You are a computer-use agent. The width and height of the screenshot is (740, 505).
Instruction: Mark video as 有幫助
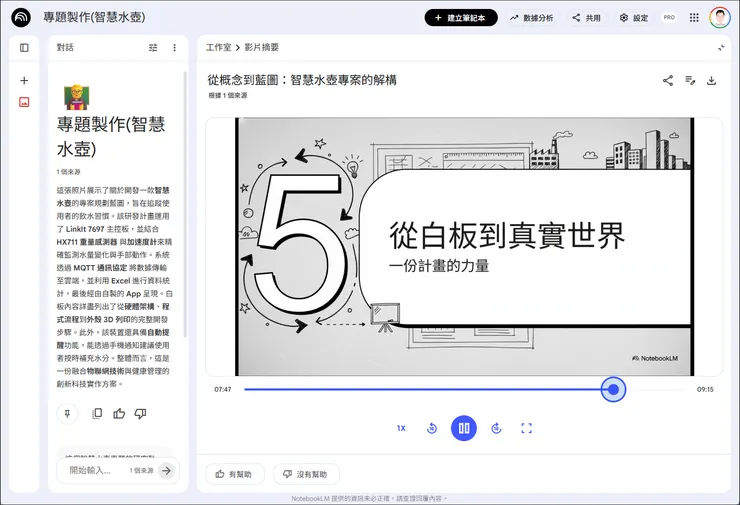[x=235, y=474]
